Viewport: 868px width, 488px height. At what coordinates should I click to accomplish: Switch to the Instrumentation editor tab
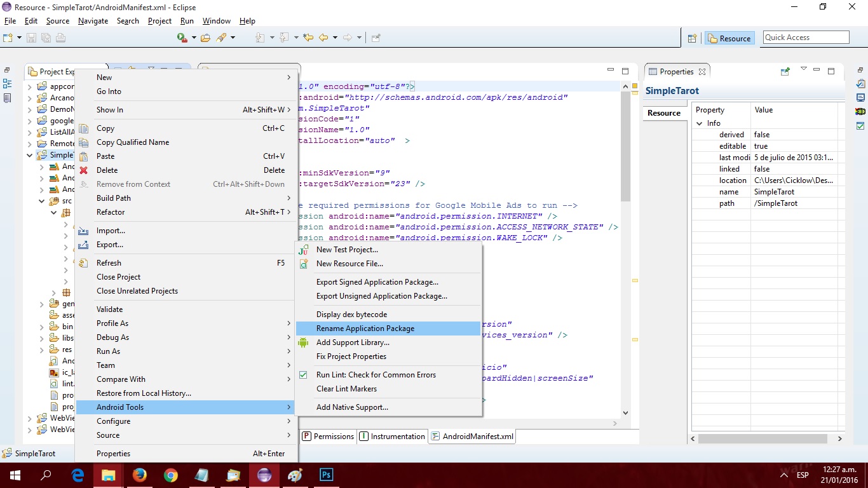tap(392, 437)
